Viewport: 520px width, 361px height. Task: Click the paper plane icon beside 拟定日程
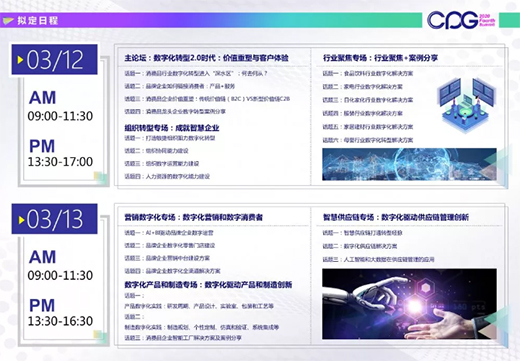point(8,21)
